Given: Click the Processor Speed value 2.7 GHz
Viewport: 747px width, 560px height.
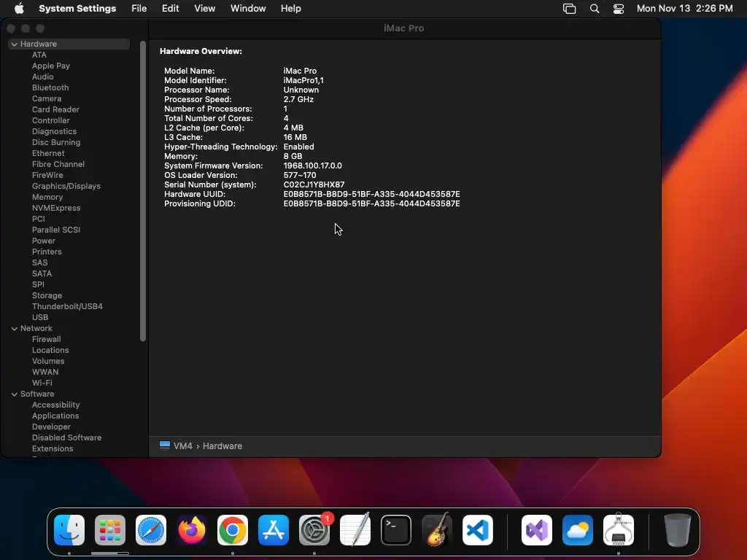Looking at the screenshot, I should [298, 99].
